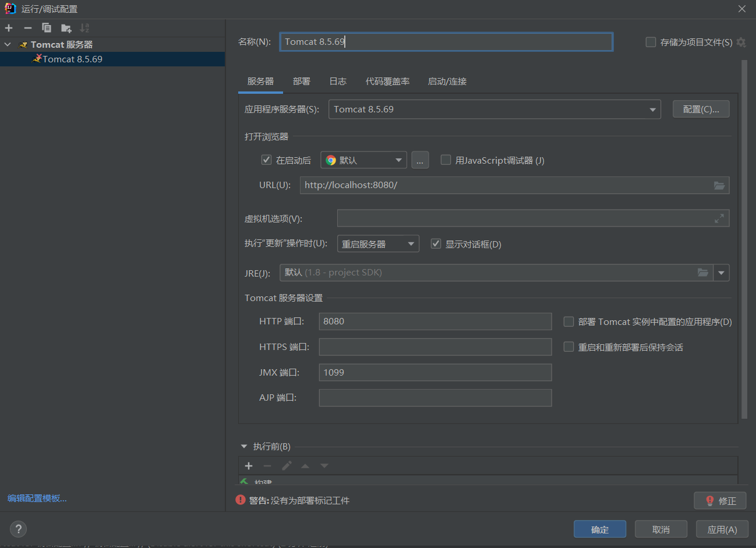Image resolution: width=756 pixels, height=548 pixels.
Task: Click the Tomcat 服务器 group icon
Action: [x=23, y=45]
